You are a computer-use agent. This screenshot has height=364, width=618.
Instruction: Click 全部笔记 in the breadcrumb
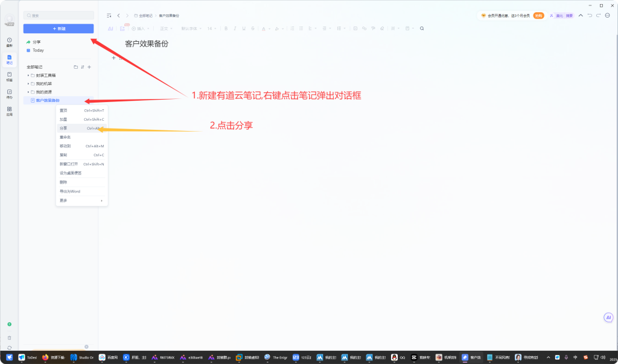click(145, 16)
